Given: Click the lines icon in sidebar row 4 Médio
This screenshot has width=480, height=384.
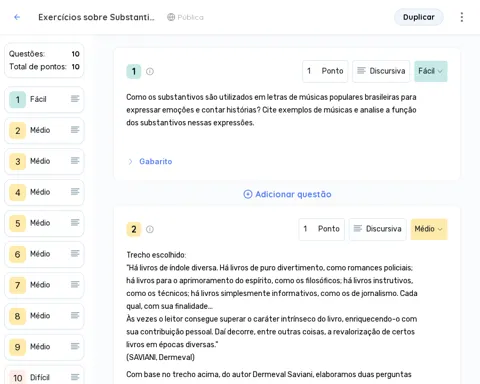Looking at the screenshot, I should pyautogui.click(x=75, y=192).
